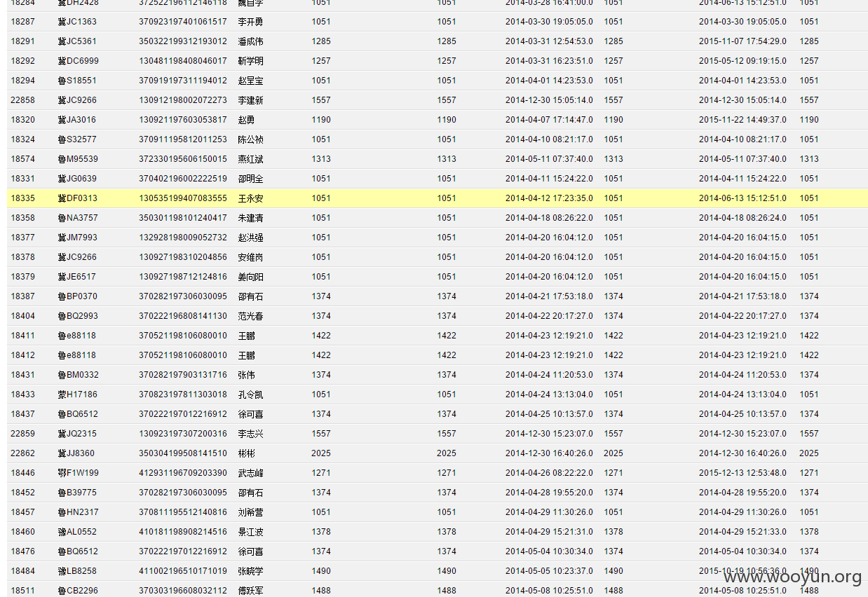
Task: Select row ID 18446
Action: 22,473
